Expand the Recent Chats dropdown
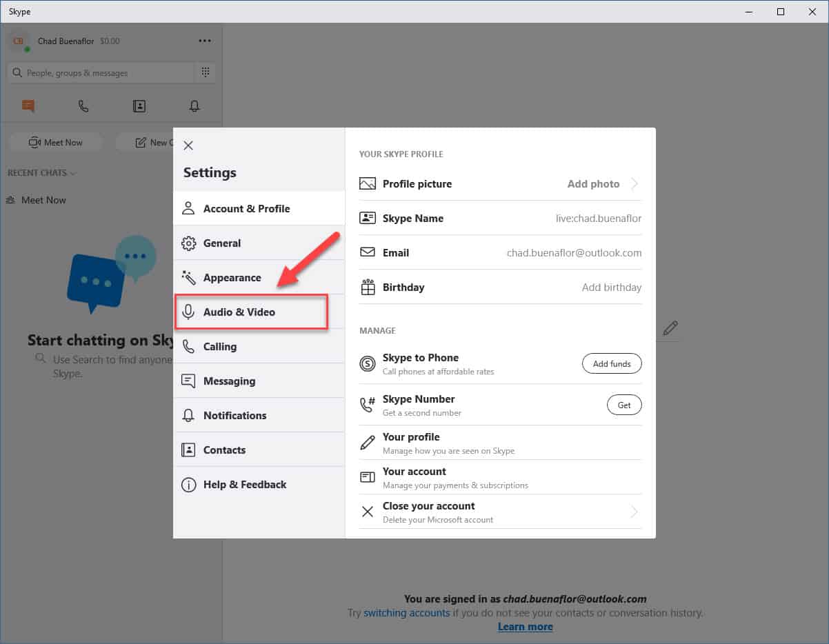The width and height of the screenshot is (829, 644). pos(42,172)
